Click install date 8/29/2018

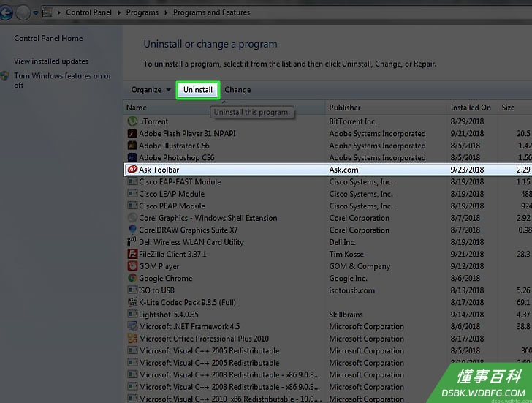point(467,121)
